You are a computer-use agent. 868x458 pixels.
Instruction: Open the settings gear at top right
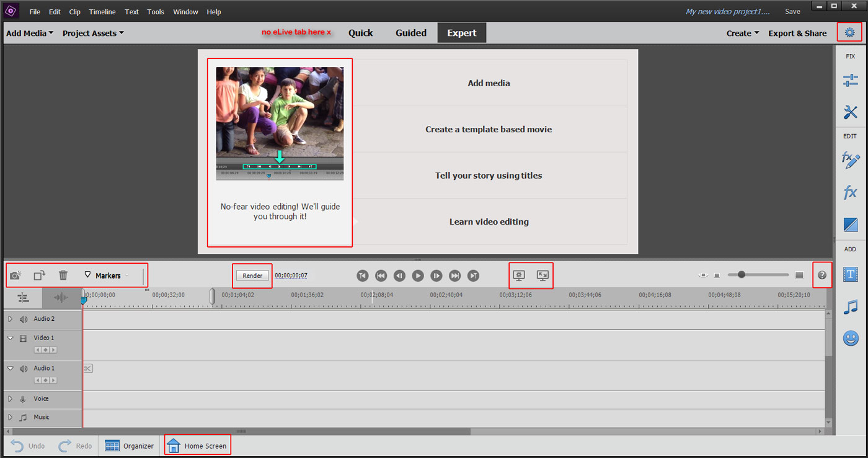point(849,32)
